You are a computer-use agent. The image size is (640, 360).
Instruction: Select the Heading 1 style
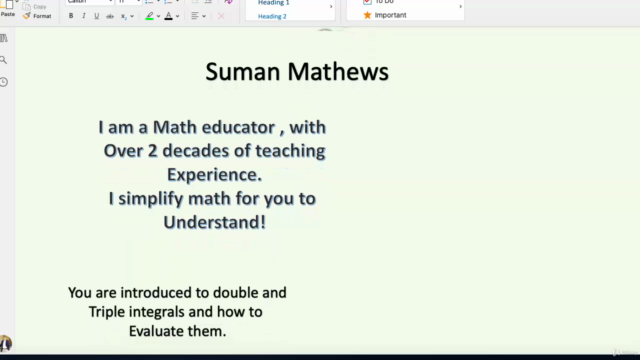(x=273, y=3)
